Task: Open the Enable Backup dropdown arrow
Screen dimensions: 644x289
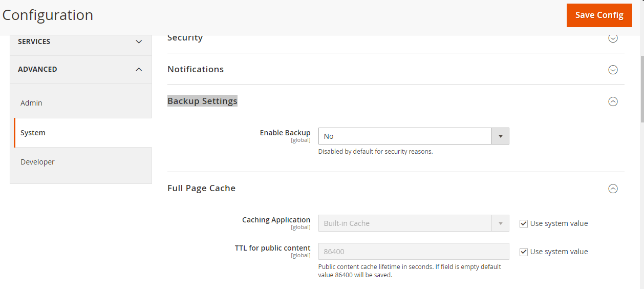Action: tap(500, 136)
